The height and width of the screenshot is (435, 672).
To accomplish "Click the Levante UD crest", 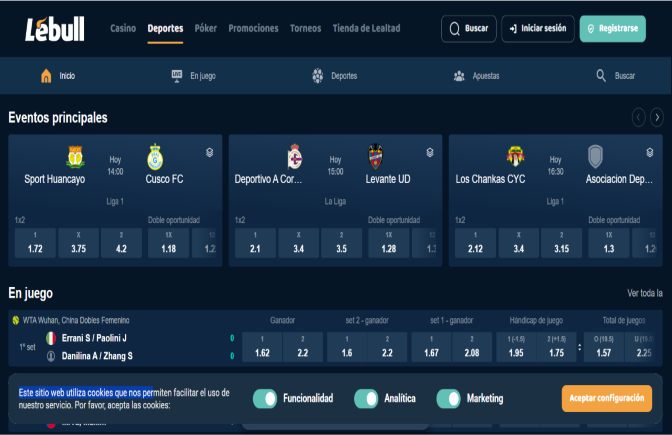I will click(x=375, y=156).
